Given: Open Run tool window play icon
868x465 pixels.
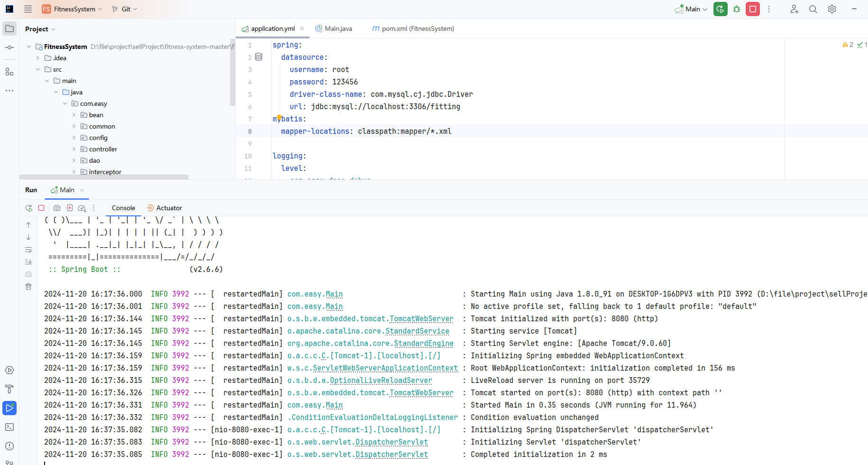Looking at the screenshot, I should pyautogui.click(x=9, y=408).
